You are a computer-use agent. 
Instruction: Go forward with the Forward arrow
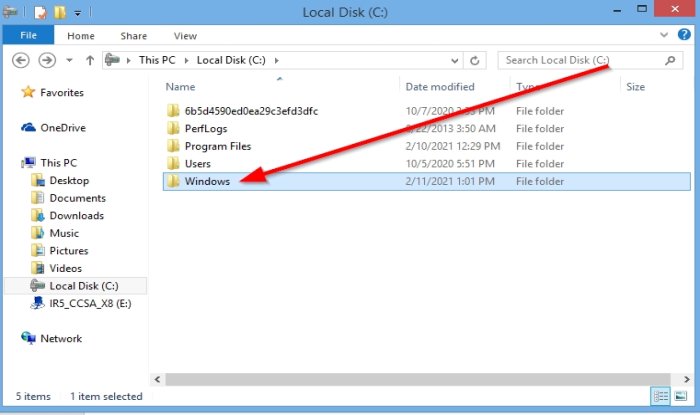click(x=47, y=60)
